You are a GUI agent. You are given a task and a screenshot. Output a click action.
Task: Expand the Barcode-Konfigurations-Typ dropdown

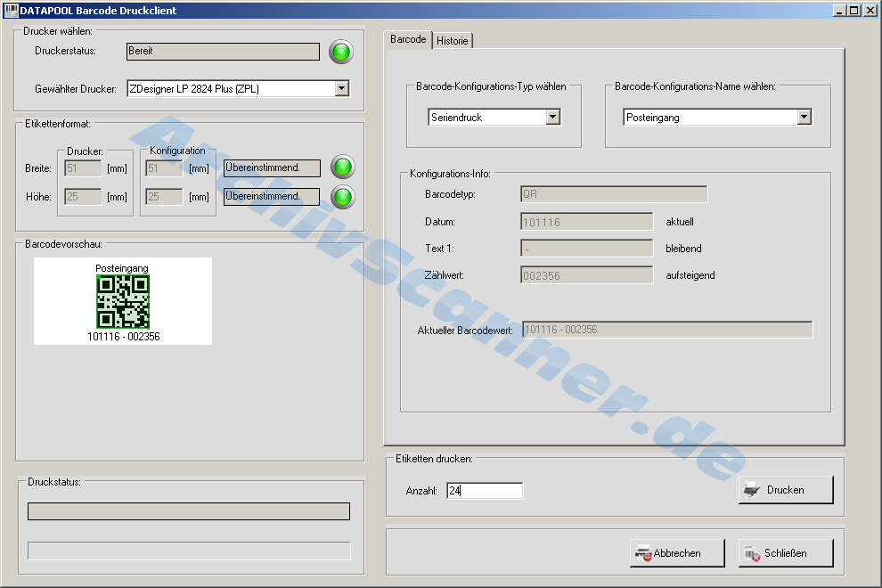coord(552,117)
